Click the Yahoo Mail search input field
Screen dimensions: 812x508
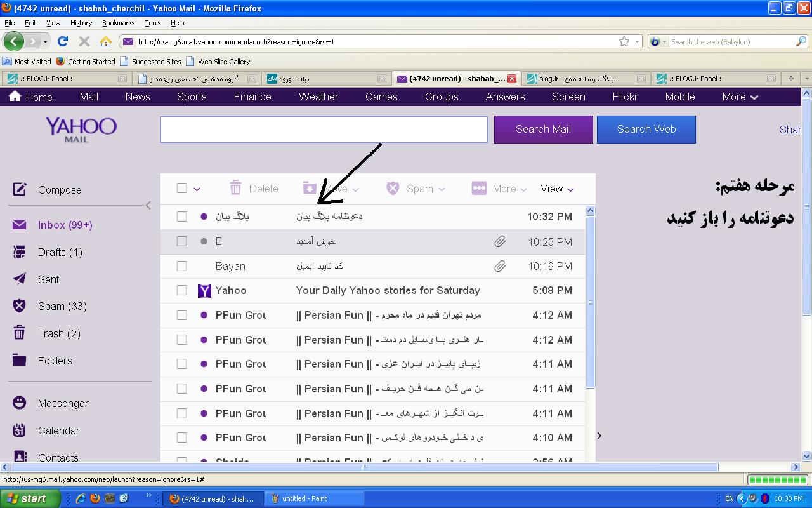pos(324,129)
